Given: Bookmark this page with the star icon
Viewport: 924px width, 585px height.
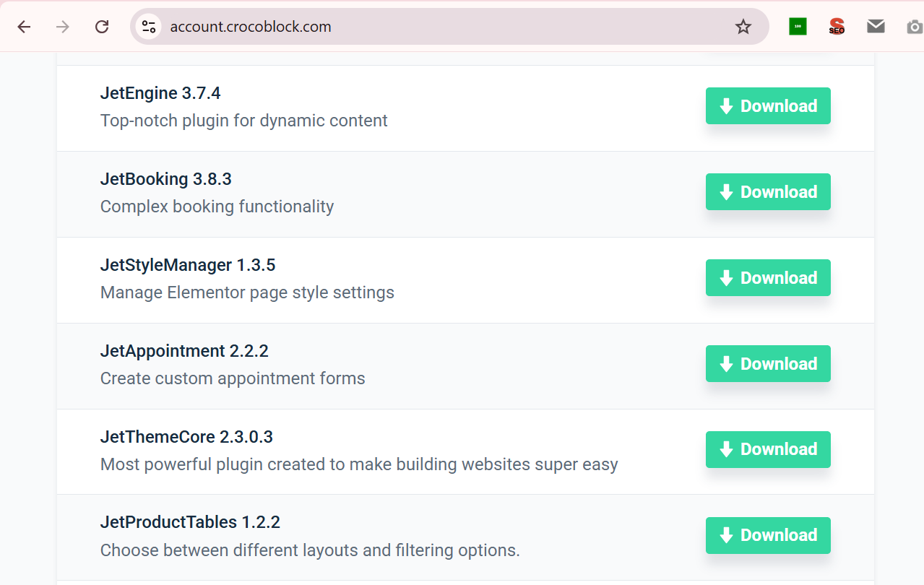Looking at the screenshot, I should coord(743,26).
